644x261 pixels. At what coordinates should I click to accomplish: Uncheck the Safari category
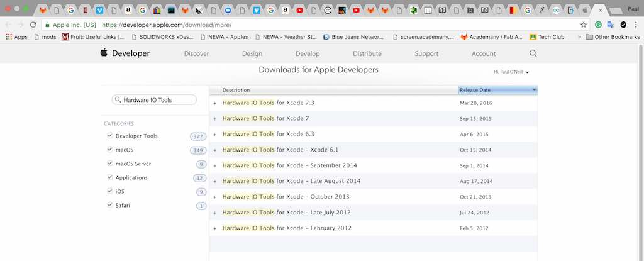pyautogui.click(x=109, y=204)
